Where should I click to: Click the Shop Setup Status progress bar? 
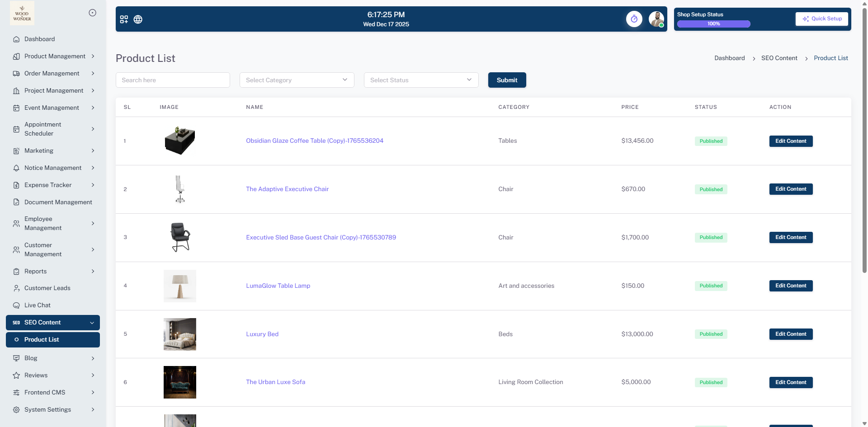pyautogui.click(x=713, y=24)
